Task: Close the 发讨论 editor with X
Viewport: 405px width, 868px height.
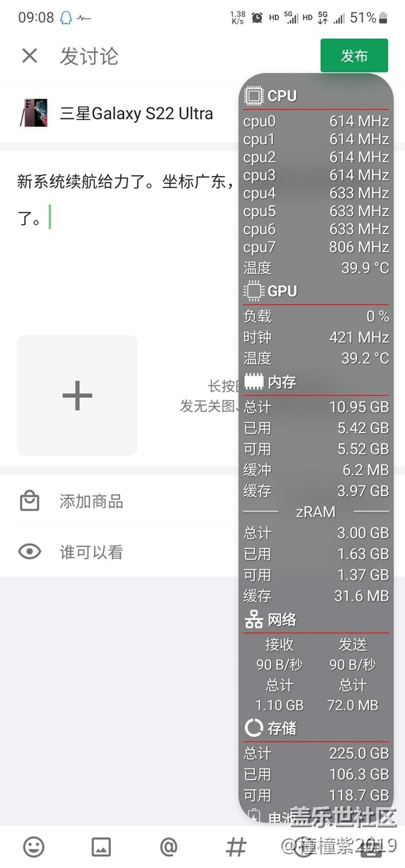Action: (29, 56)
